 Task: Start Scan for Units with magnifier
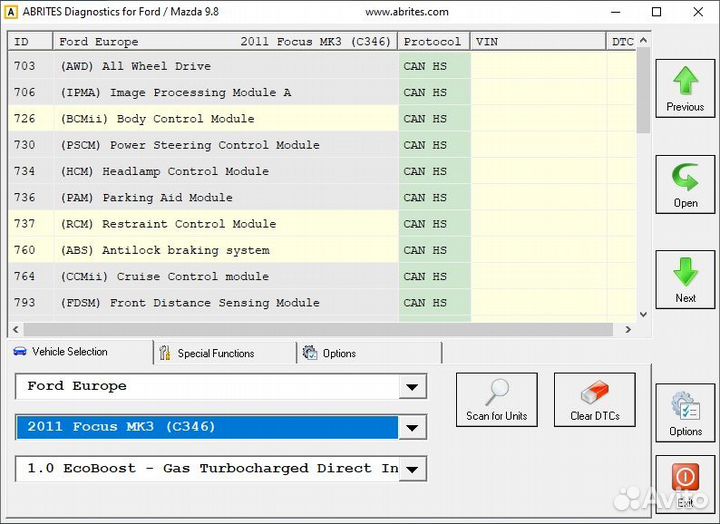(x=496, y=400)
